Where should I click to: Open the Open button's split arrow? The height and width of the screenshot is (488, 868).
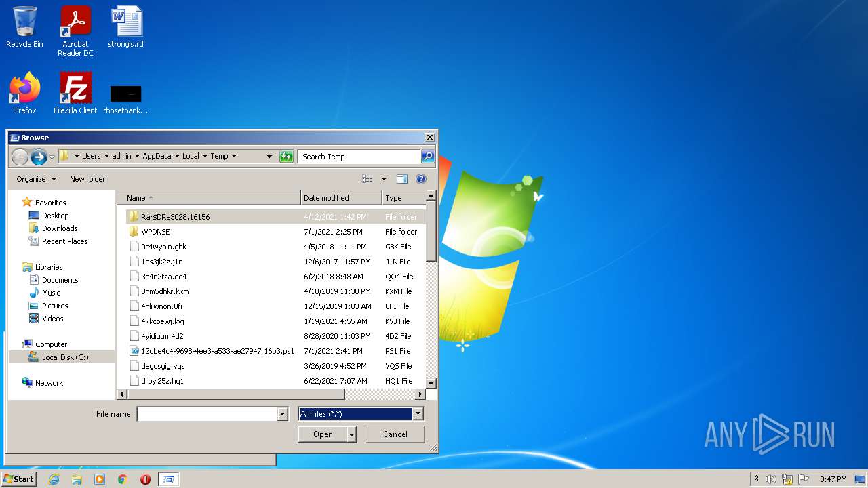pos(351,434)
